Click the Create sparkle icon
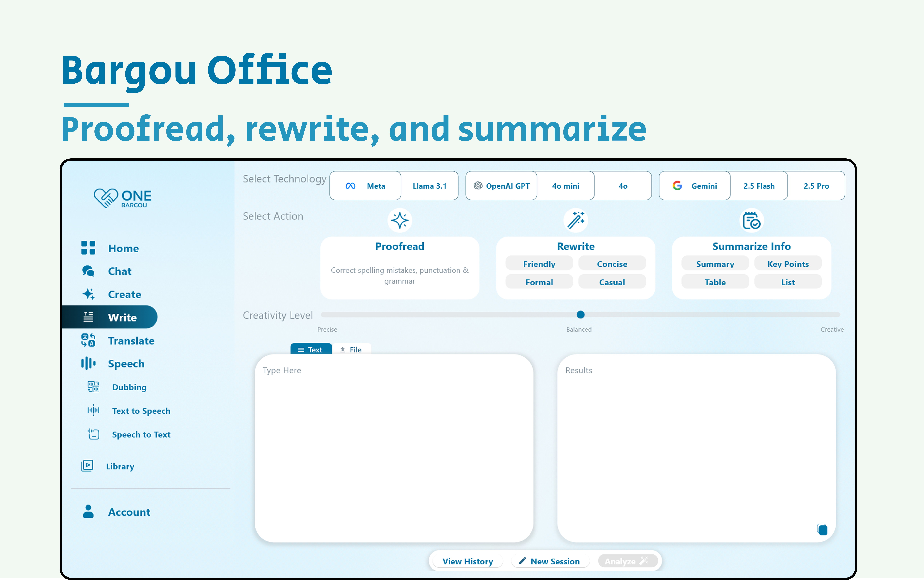Screen dimensions: 924x580 tap(88, 294)
